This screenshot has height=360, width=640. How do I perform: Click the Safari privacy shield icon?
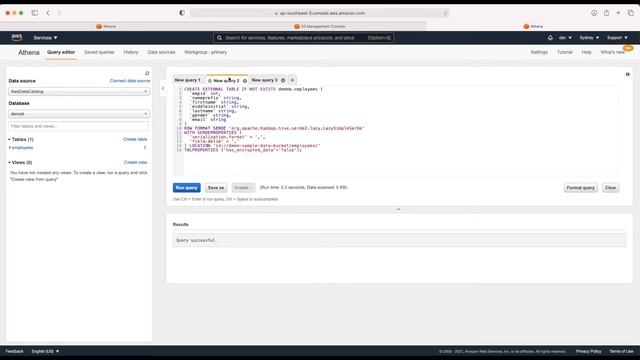tap(182, 13)
